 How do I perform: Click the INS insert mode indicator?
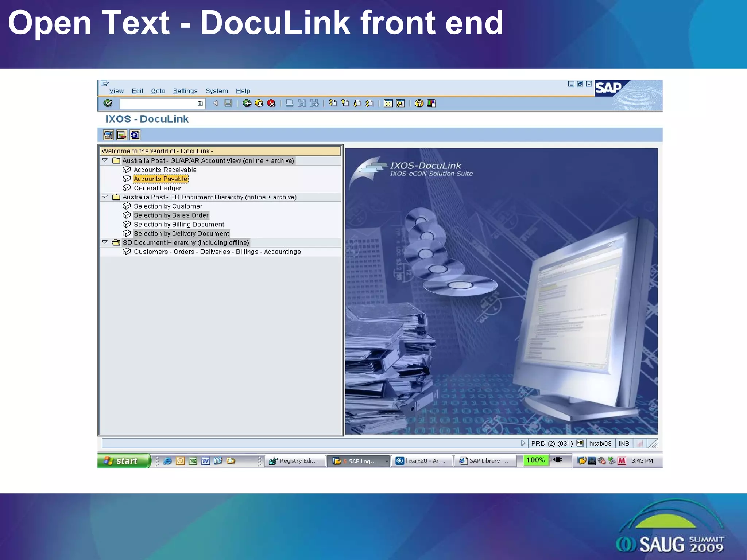point(624,443)
